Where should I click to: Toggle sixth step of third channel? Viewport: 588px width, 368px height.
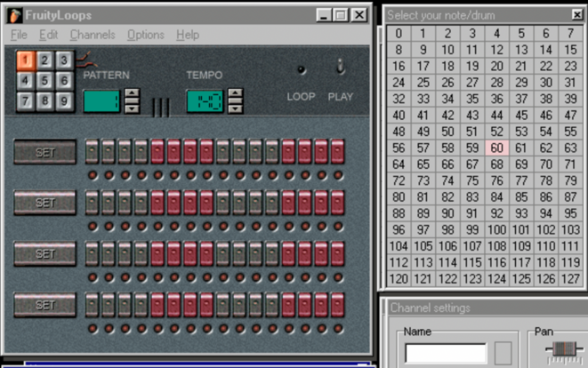tap(173, 253)
